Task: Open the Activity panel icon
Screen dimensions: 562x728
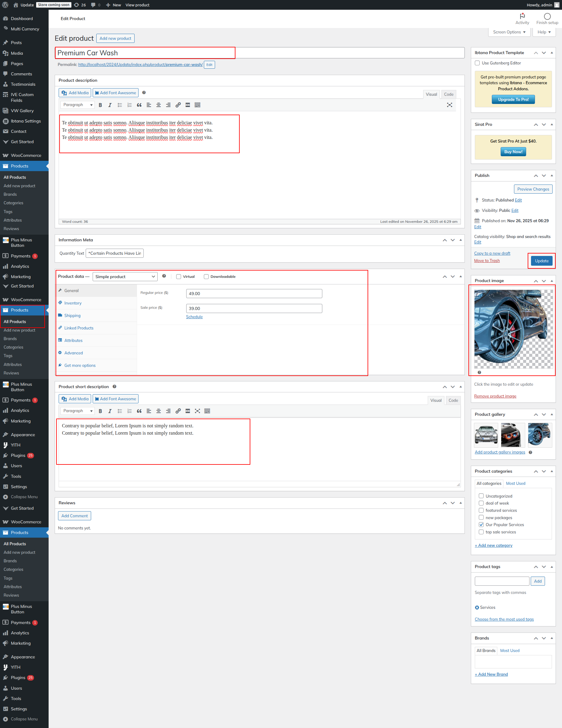Action: [522, 16]
